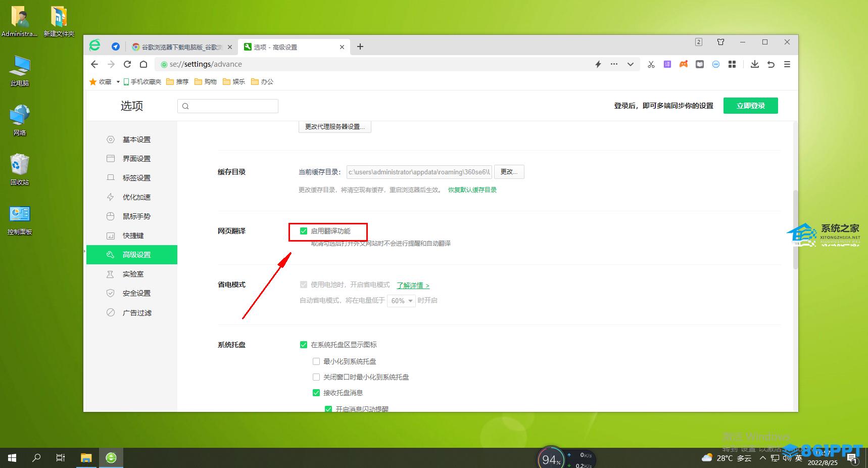Enable 最小化到系统托盘 checkbox
The width and height of the screenshot is (868, 468).
point(316,361)
